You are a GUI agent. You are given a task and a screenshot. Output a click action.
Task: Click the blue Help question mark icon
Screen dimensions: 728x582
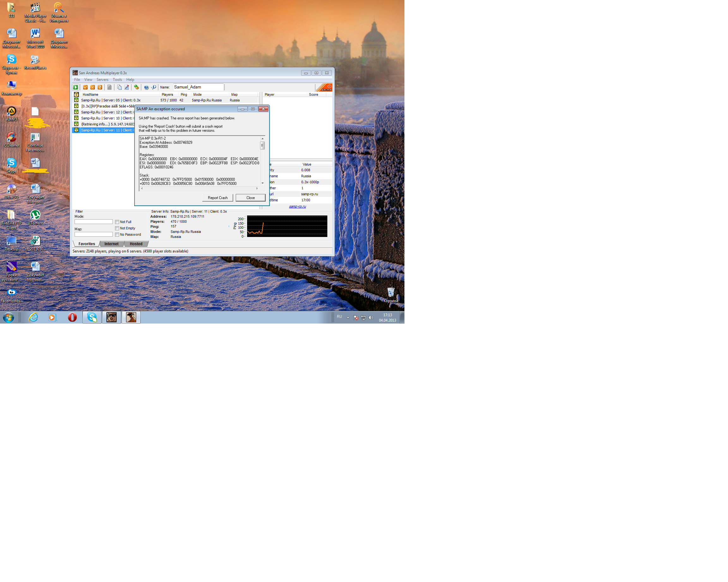tap(146, 87)
